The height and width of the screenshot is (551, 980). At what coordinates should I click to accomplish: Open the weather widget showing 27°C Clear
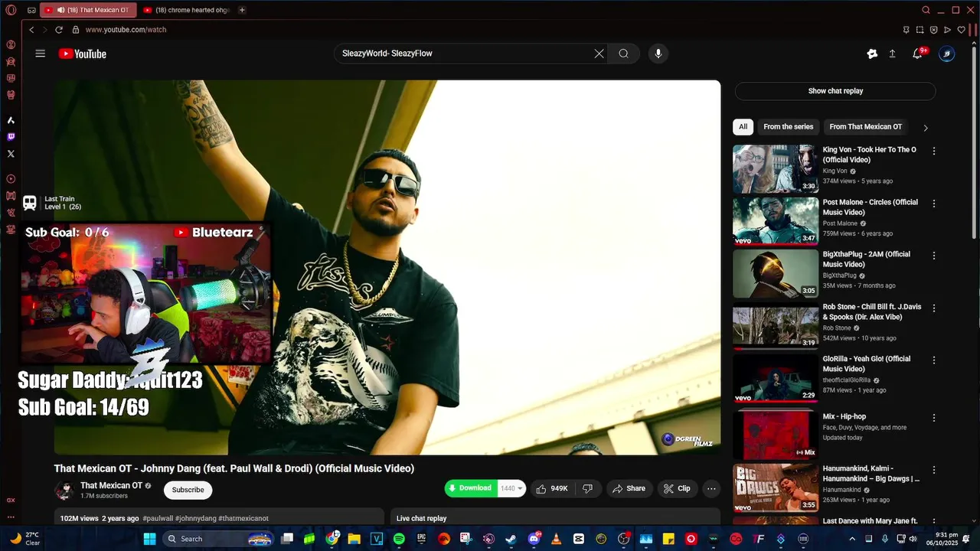coord(24,539)
